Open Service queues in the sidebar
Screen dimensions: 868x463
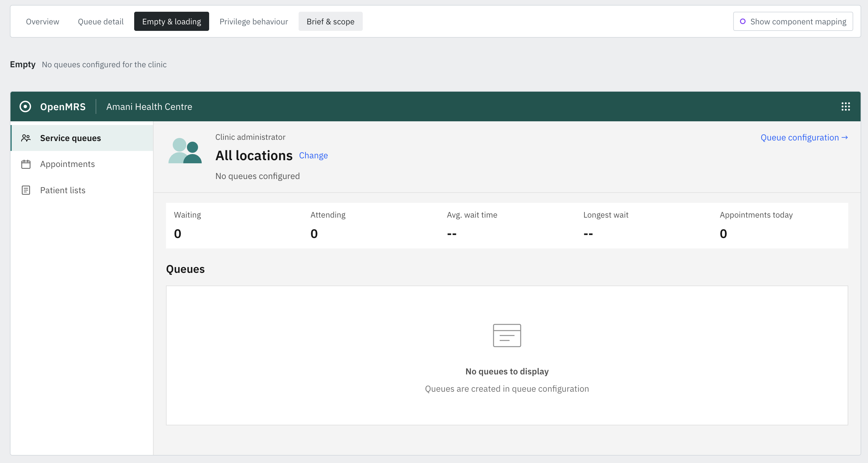coord(82,138)
